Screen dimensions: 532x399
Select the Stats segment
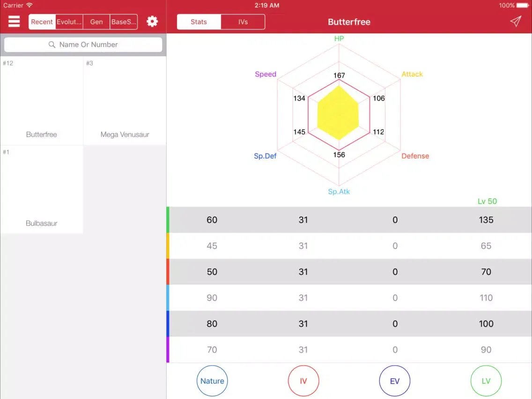(x=199, y=22)
